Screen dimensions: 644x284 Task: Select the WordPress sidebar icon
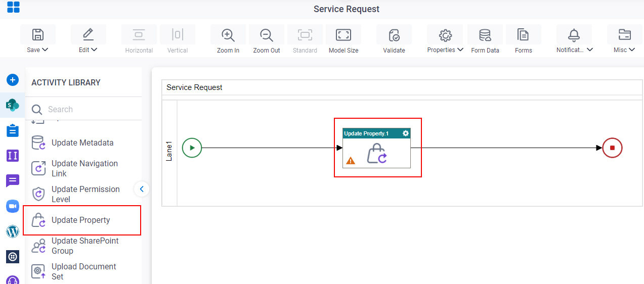[x=13, y=231]
